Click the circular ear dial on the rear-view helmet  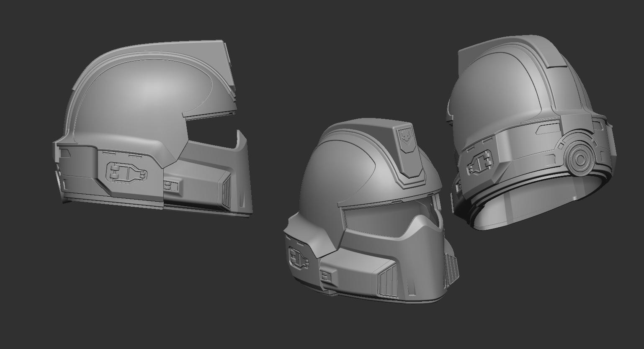580,159
